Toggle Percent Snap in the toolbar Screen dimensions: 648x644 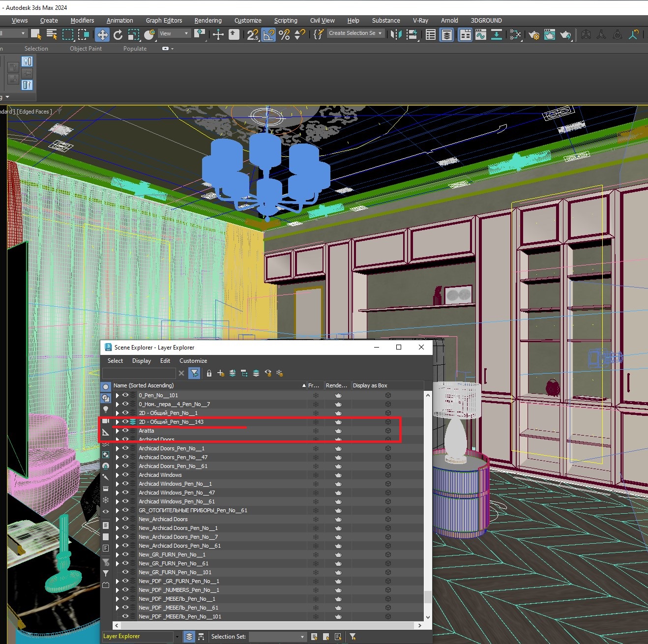(284, 34)
